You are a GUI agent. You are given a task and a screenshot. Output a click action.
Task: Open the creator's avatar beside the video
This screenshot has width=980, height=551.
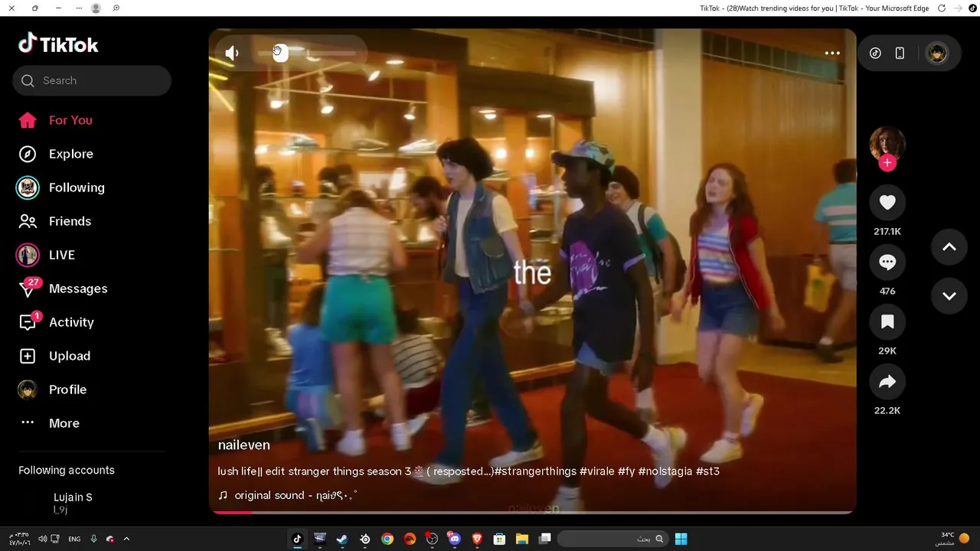(x=887, y=144)
